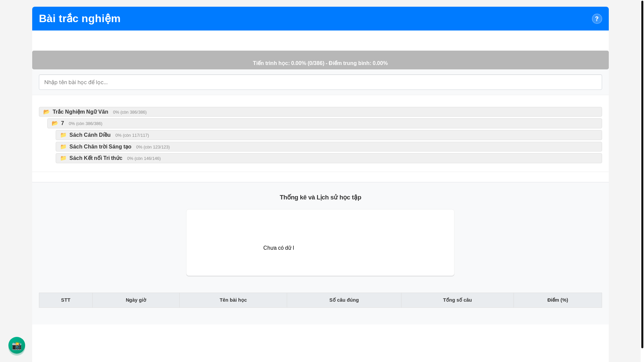This screenshot has width=644, height=362.
Task: Select the Trắc Nghiệm Ngữ Văn tree row label
Action: (80, 112)
